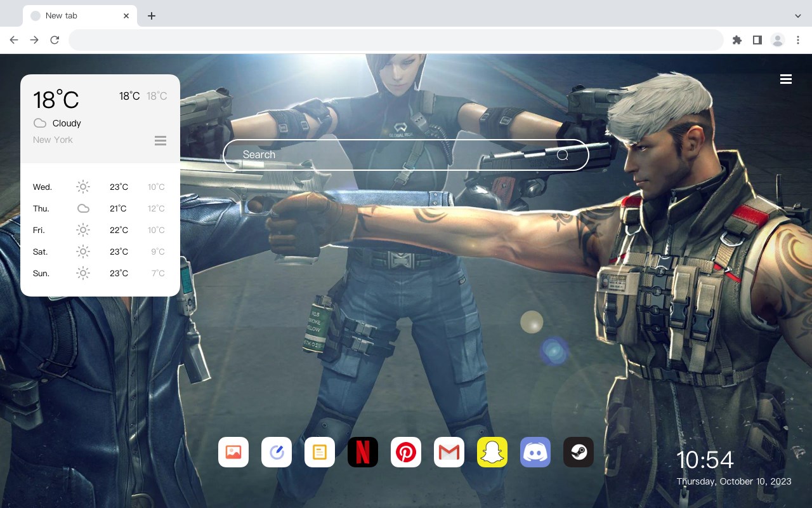This screenshot has height=508, width=812.
Task: Select the Wed. forecast row label
Action: pyautogui.click(x=43, y=187)
